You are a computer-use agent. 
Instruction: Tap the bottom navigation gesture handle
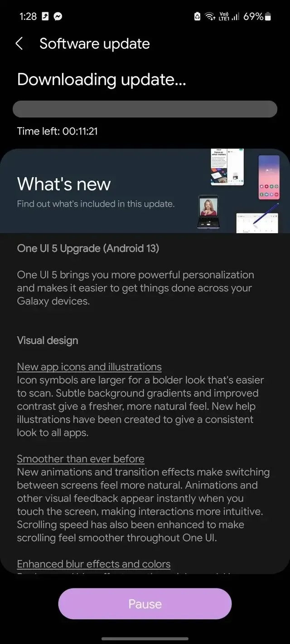point(145,639)
